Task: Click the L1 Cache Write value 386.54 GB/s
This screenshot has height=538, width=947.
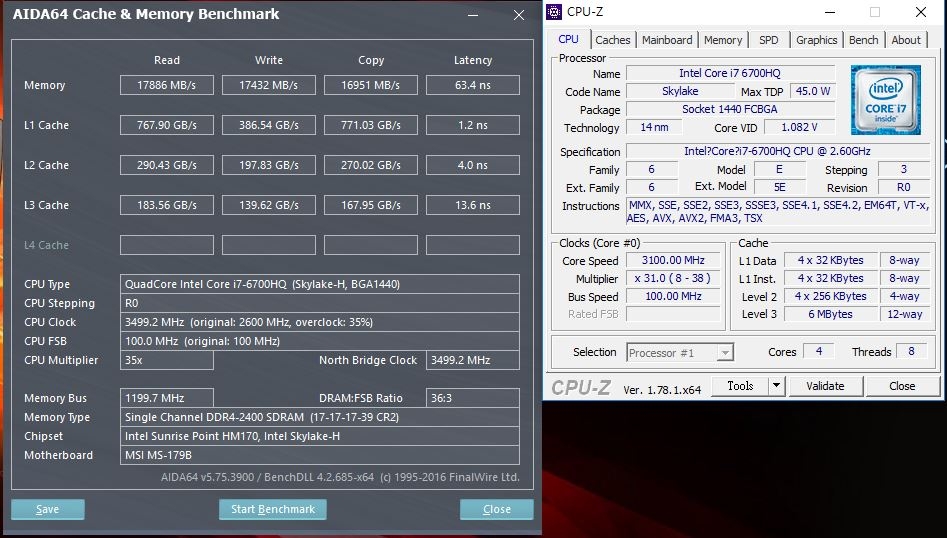Action: click(269, 125)
